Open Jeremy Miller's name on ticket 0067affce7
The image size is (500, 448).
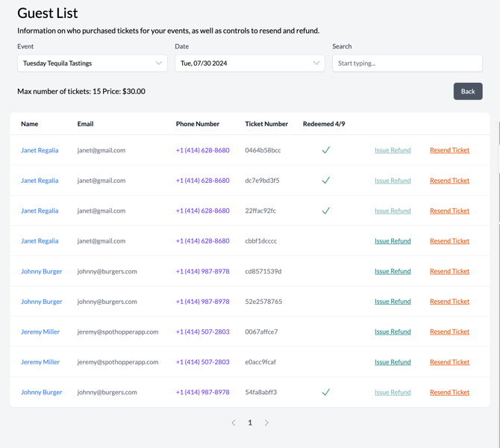pyautogui.click(x=40, y=332)
